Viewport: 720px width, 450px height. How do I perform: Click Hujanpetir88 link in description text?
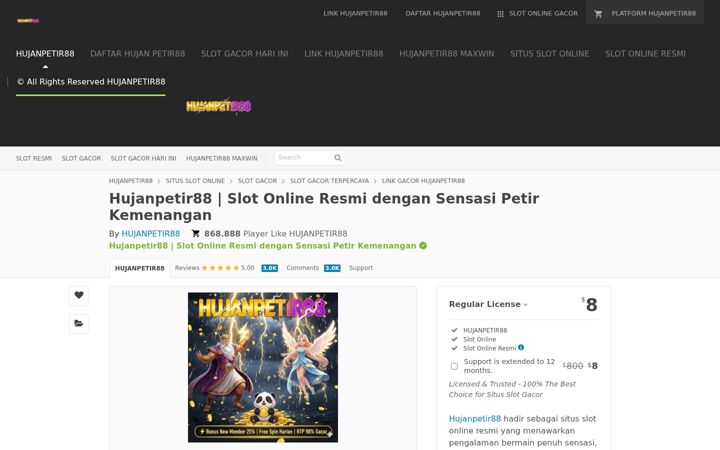click(475, 419)
